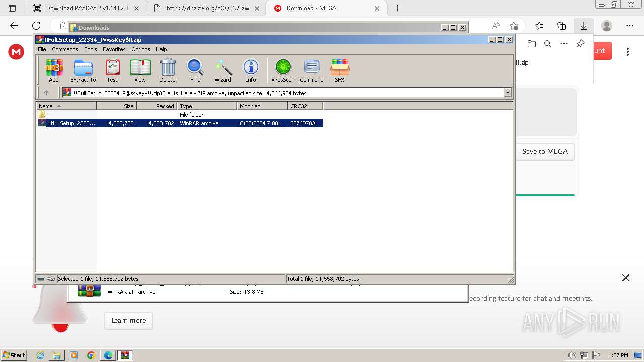Screen dimensions: 644x362
Task: Create SFX self-extracting archive
Action: pos(340,70)
